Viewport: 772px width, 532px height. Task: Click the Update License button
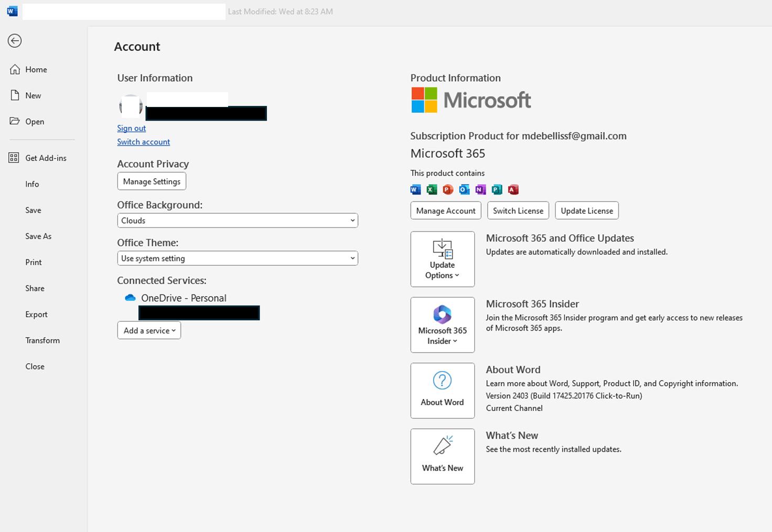click(x=587, y=211)
